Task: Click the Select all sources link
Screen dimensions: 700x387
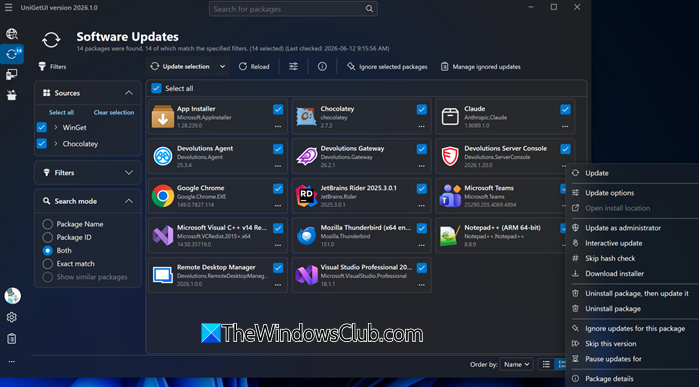Action: click(x=62, y=112)
